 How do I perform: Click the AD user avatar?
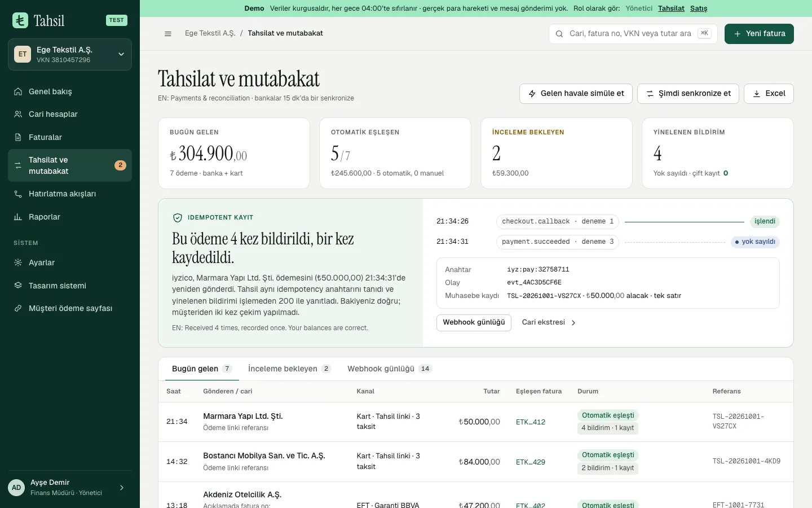click(16, 488)
